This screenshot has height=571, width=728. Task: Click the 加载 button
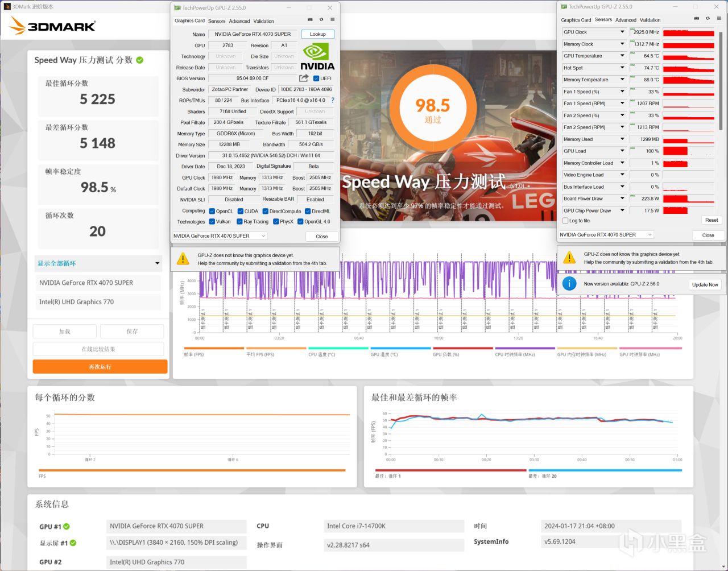coord(65,332)
